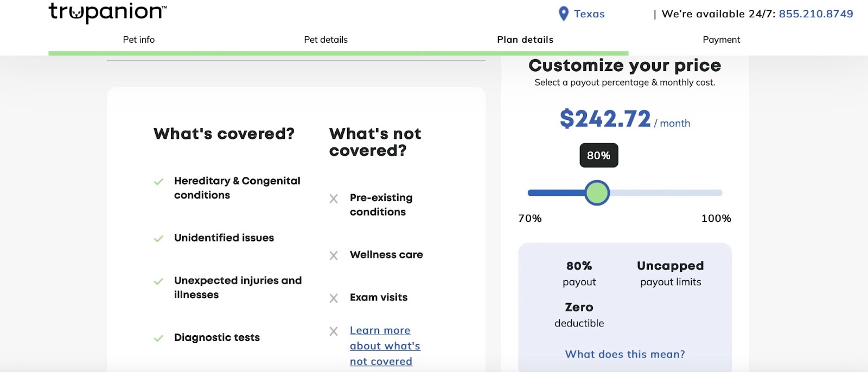Viewport: 868px width, 372px height.
Task: Select the Plan details step
Action: click(x=525, y=40)
